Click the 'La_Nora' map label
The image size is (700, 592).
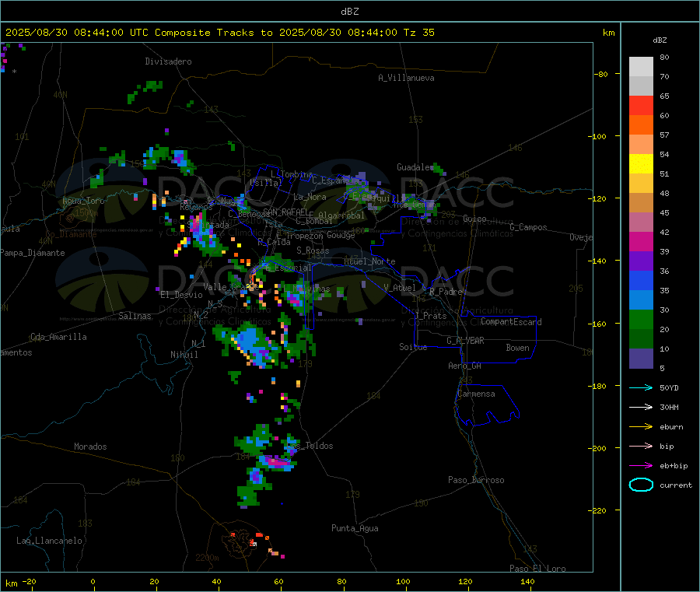coord(310,197)
